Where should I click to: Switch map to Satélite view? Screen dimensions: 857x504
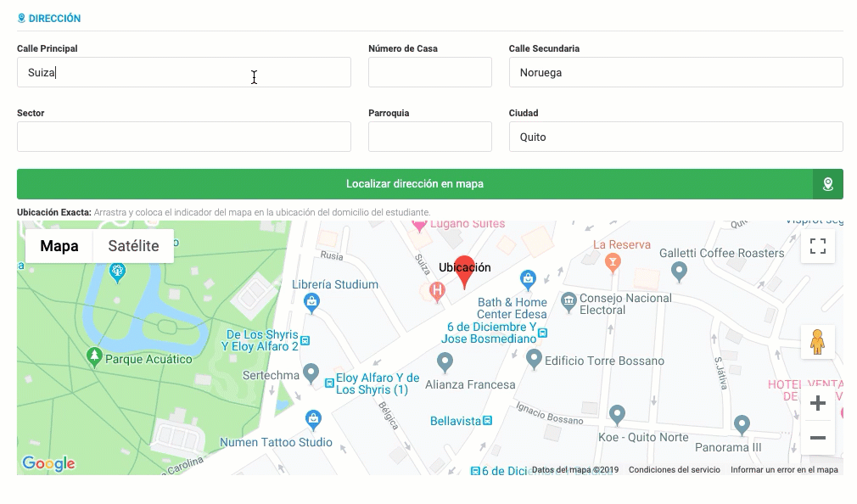click(x=133, y=246)
